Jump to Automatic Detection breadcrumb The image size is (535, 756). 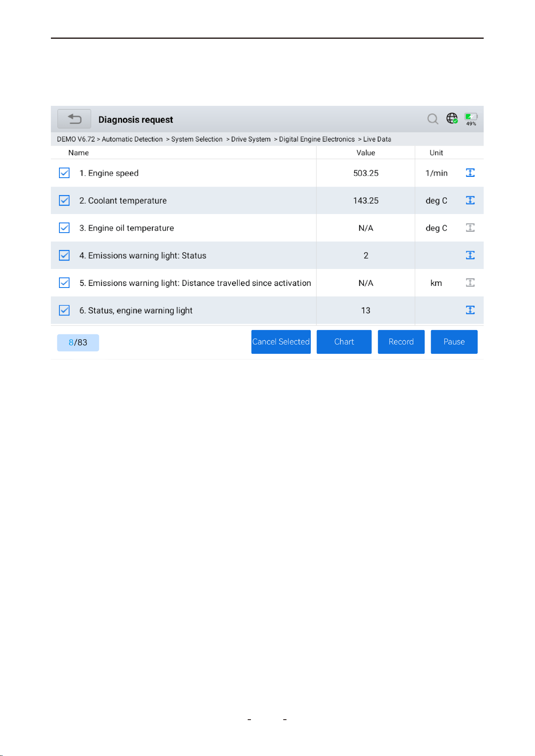coord(132,139)
